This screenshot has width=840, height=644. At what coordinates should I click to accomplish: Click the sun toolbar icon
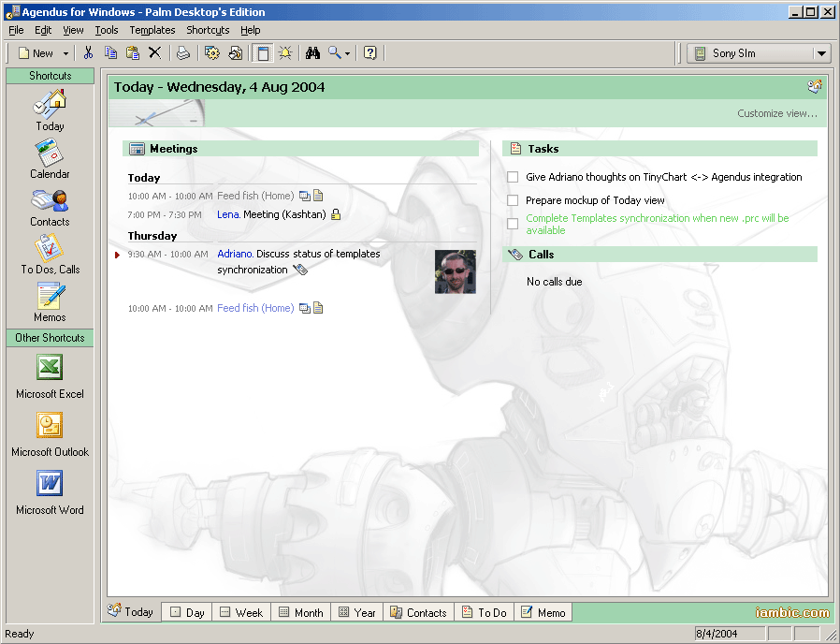tap(285, 52)
